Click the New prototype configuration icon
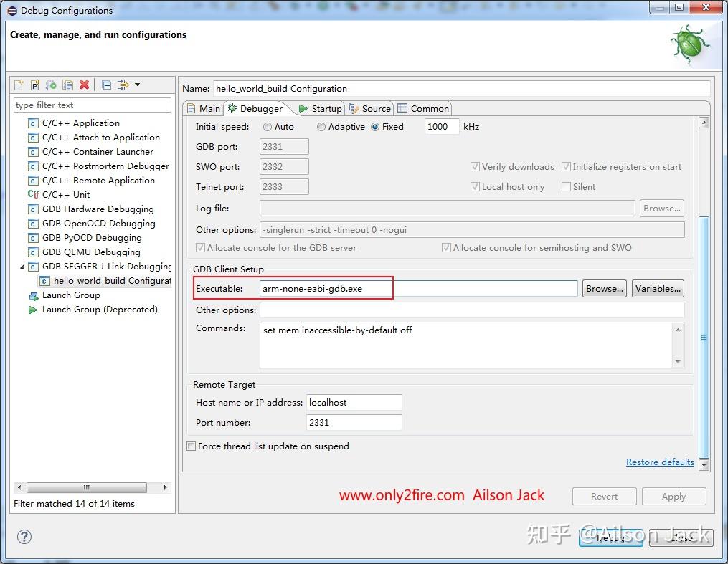The width and height of the screenshot is (728, 564). pos(35,85)
